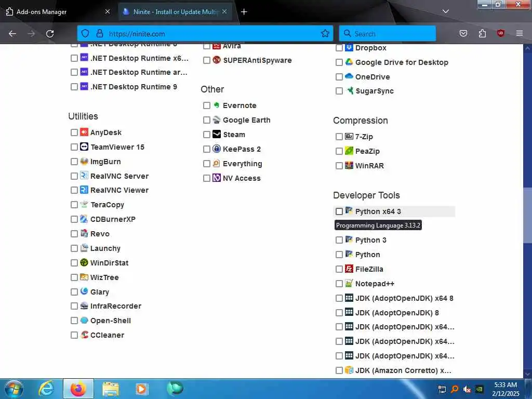The width and height of the screenshot is (532, 399).
Task: Click the page vertical scrollbar thumb
Action: [527, 215]
